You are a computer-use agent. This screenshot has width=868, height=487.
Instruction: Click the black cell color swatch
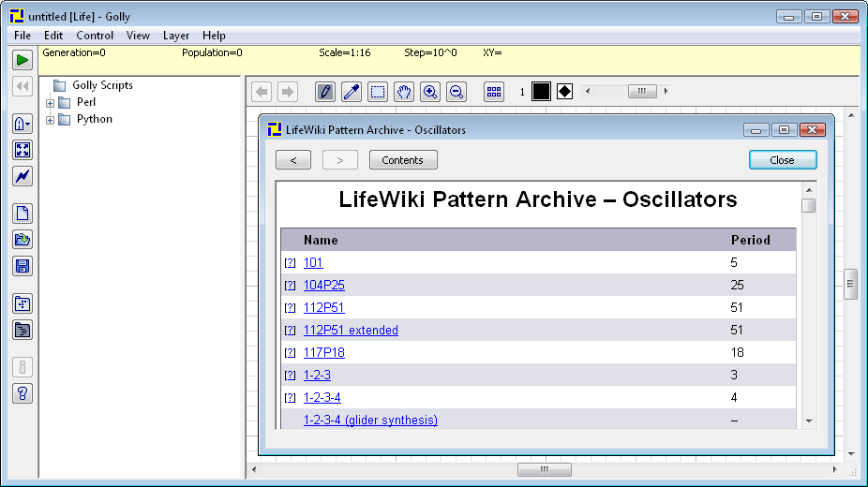pos(541,91)
